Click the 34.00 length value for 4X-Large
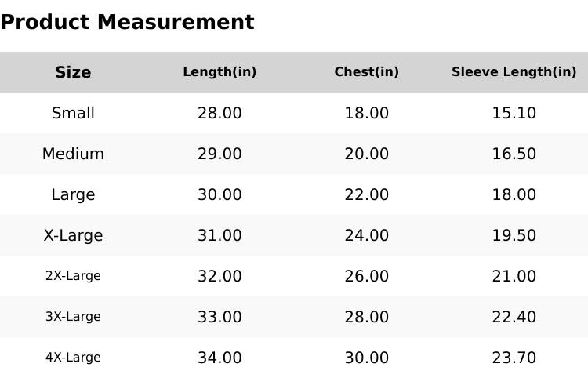 point(220,358)
